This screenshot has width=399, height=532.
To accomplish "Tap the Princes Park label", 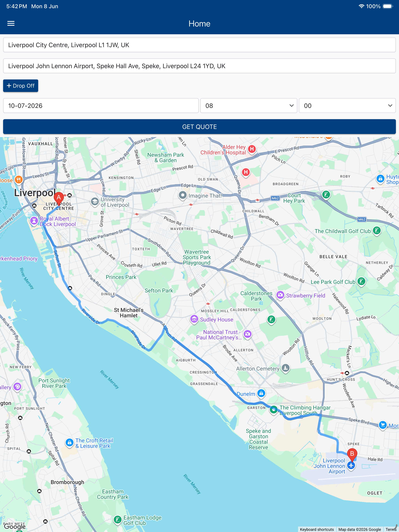I will pos(121,277).
